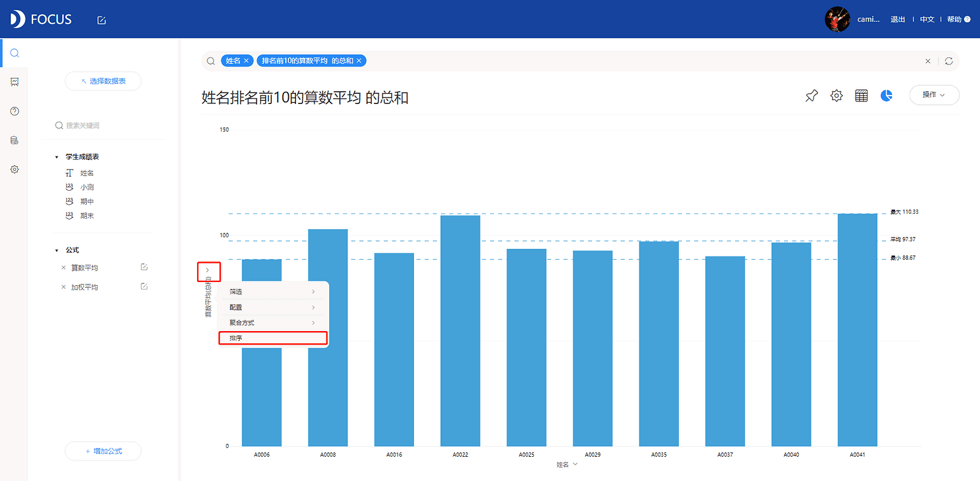Click the A0035 bar
980x481 pixels.
[x=659, y=344]
